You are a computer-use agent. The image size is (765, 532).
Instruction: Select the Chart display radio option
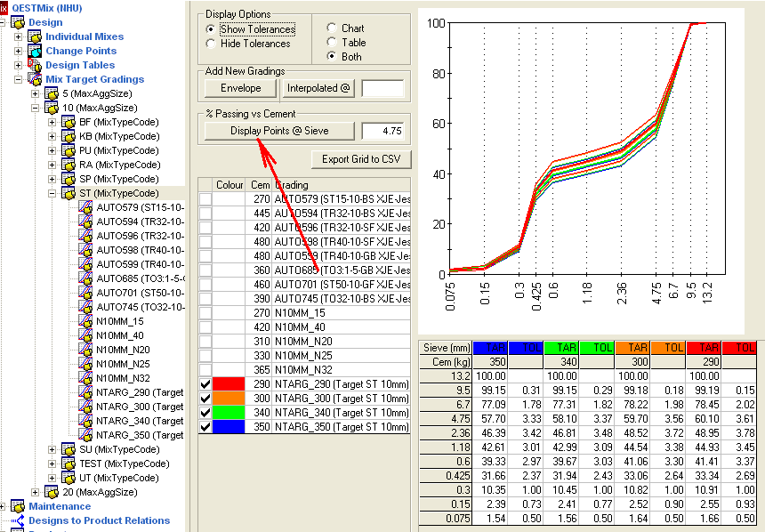332,28
